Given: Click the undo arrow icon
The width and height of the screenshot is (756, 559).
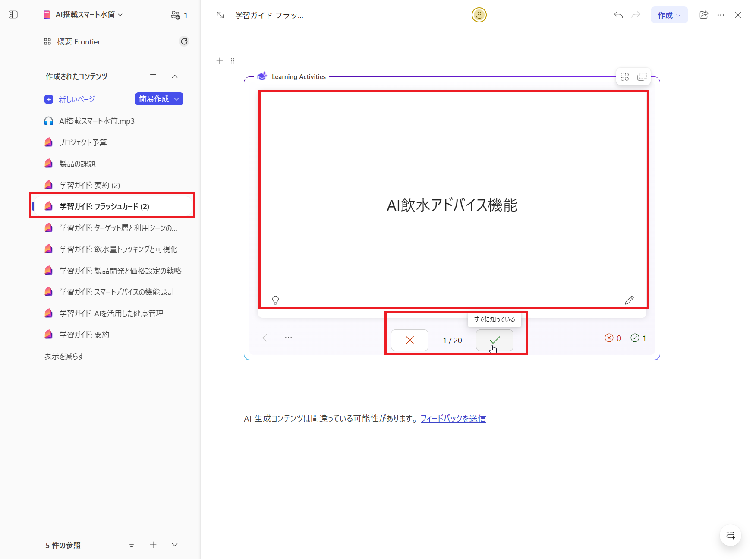Looking at the screenshot, I should [x=618, y=14].
